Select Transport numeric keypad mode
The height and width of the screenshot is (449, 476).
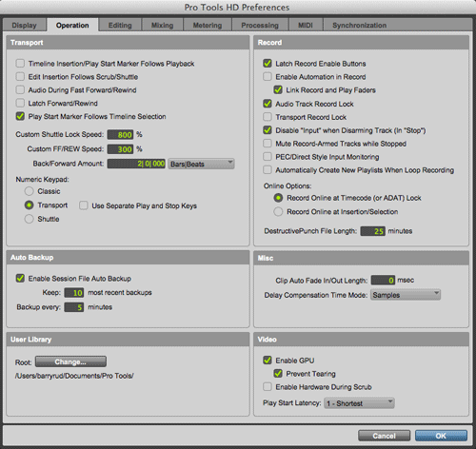pyautogui.click(x=30, y=205)
